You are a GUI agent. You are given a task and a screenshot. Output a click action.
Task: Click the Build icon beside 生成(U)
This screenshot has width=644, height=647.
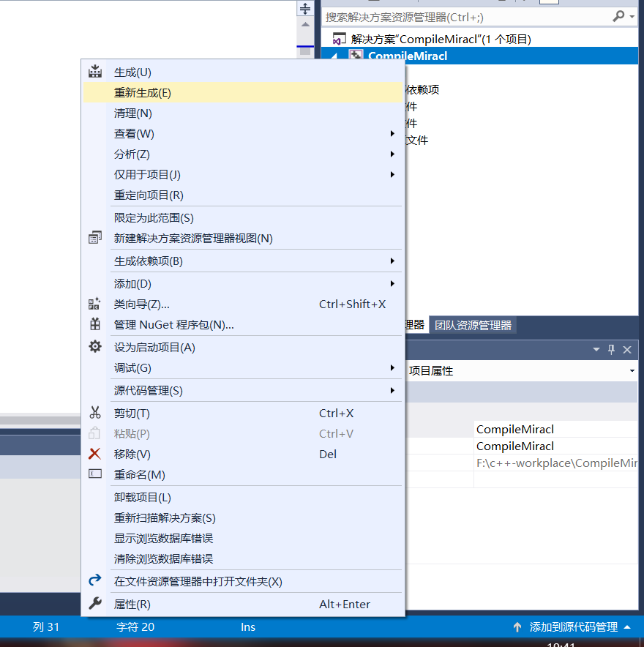tap(95, 72)
